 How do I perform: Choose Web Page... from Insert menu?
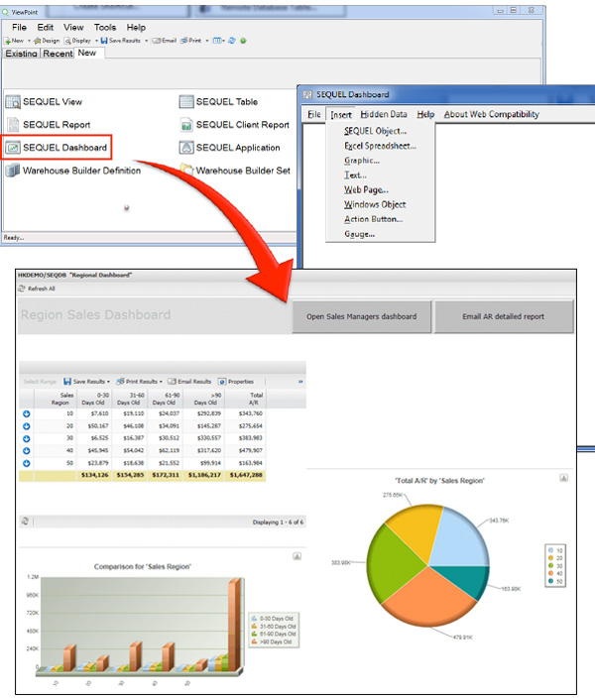[366, 190]
